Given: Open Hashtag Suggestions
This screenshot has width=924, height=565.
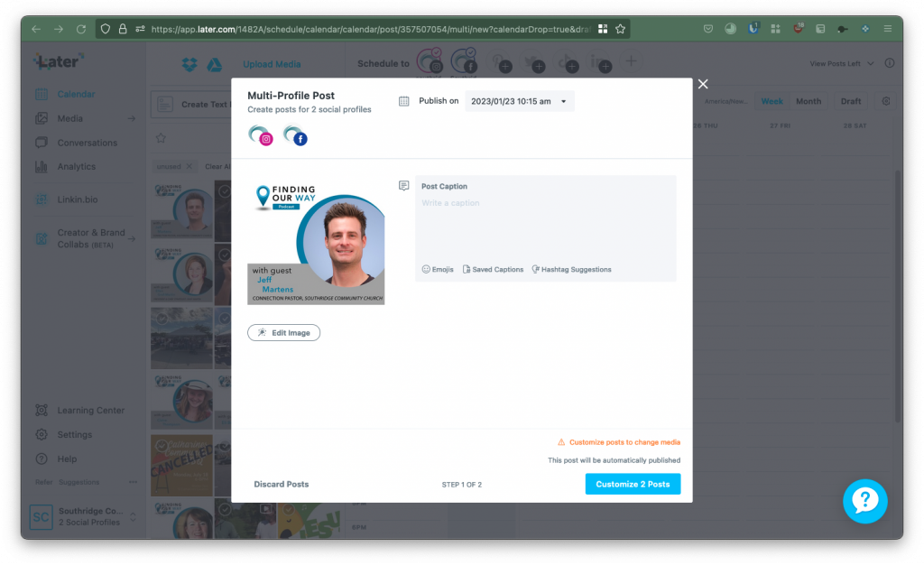Looking at the screenshot, I should click(571, 269).
